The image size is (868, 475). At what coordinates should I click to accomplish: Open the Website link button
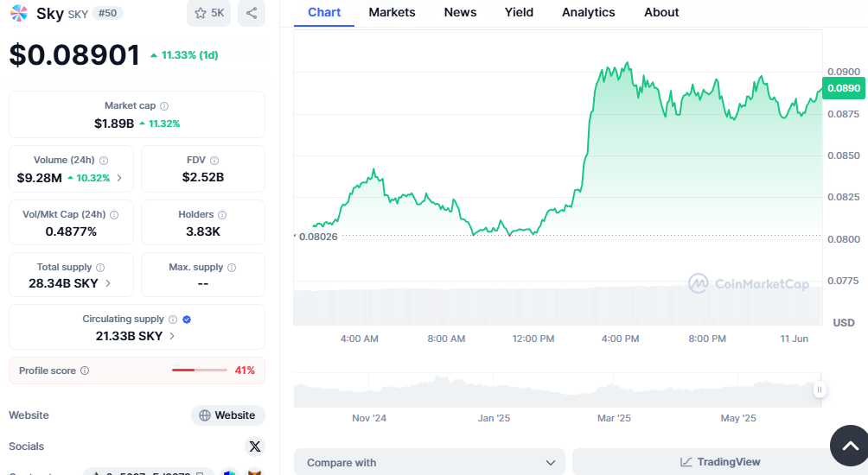pos(228,415)
